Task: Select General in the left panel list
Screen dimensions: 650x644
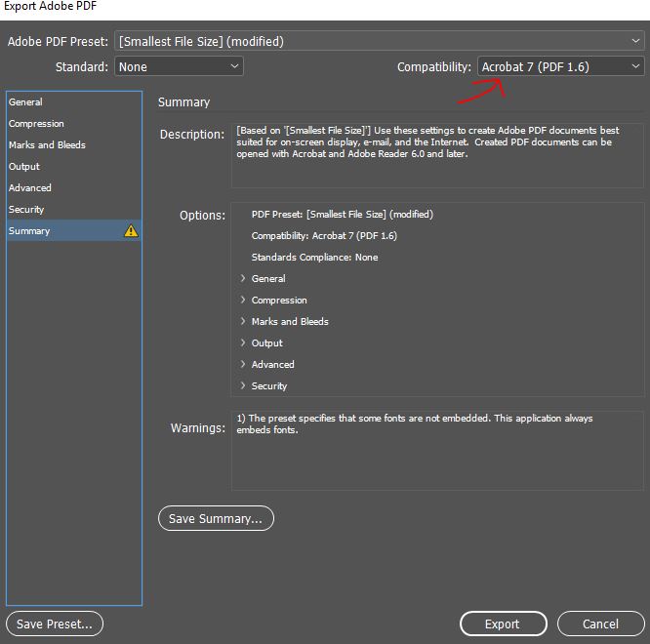Action: pos(74,101)
